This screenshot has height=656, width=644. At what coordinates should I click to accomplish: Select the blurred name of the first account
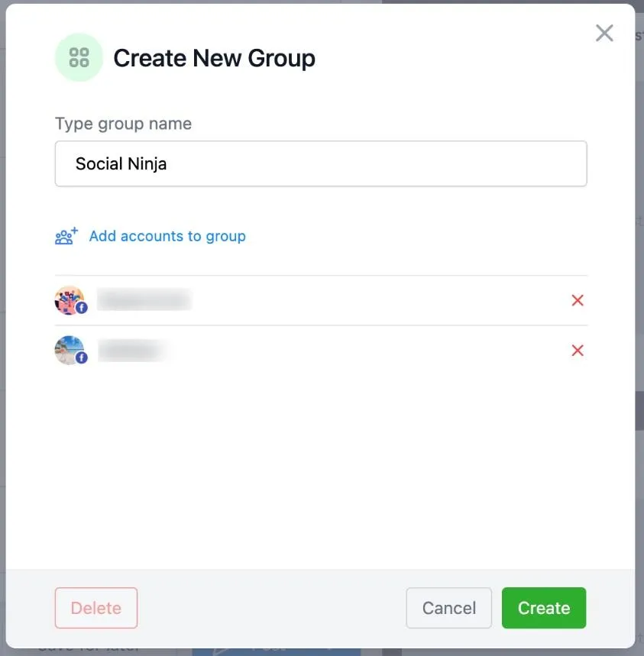pos(144,299)
